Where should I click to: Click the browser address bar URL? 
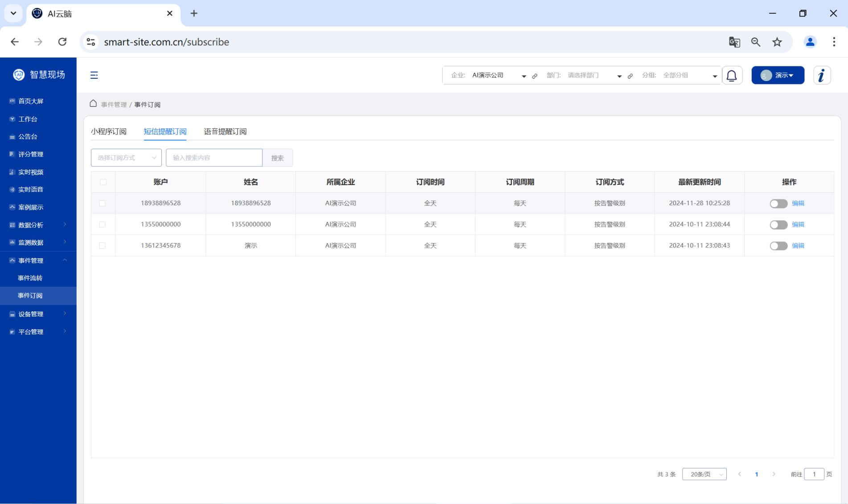tap(166, 42)
